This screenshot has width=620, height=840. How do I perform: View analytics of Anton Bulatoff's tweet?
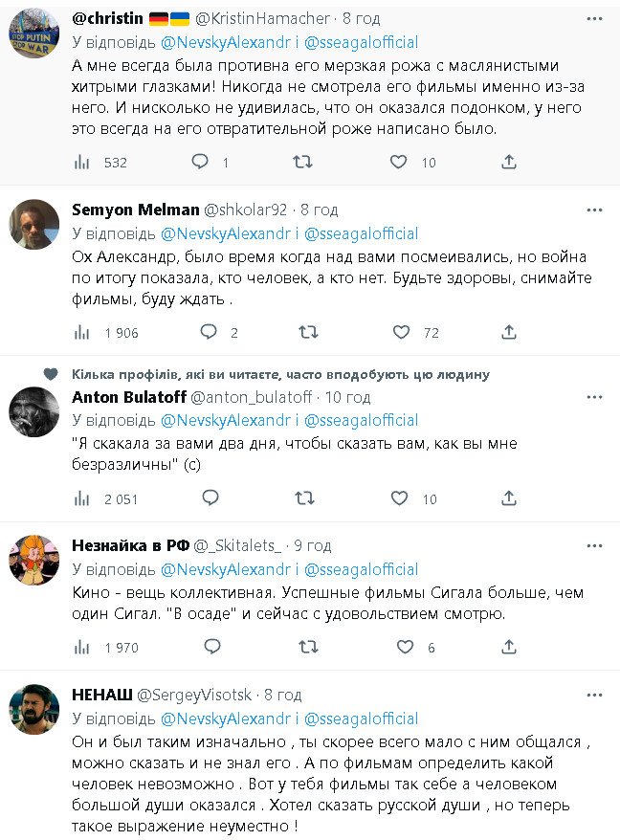coord(82,498)
